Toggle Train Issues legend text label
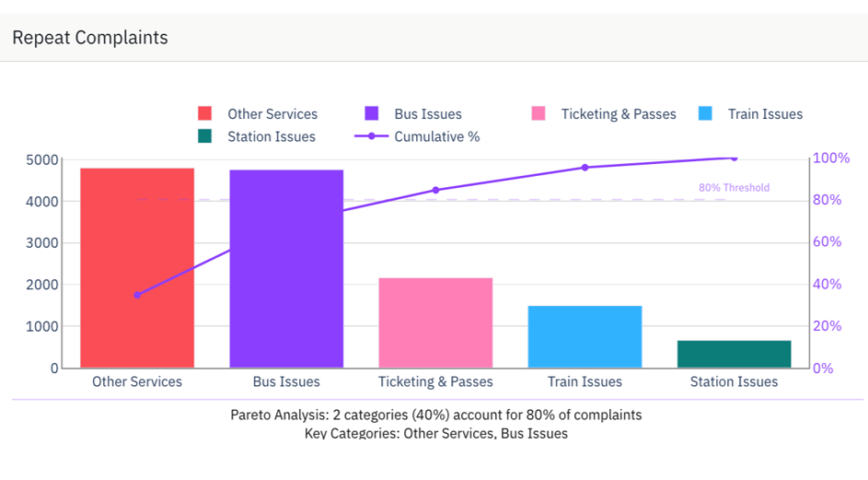Viewport: 868px width, 480px height. [x=765, y=114]
